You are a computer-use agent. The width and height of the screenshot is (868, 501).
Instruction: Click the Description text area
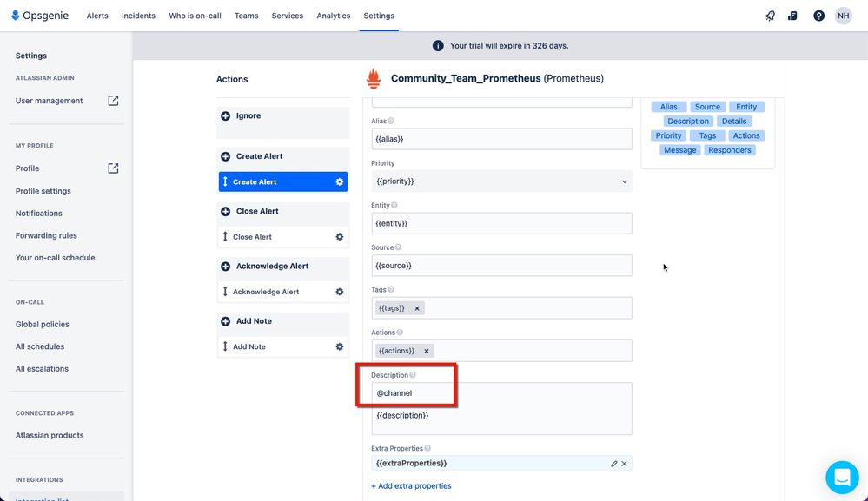coord(501,409)
